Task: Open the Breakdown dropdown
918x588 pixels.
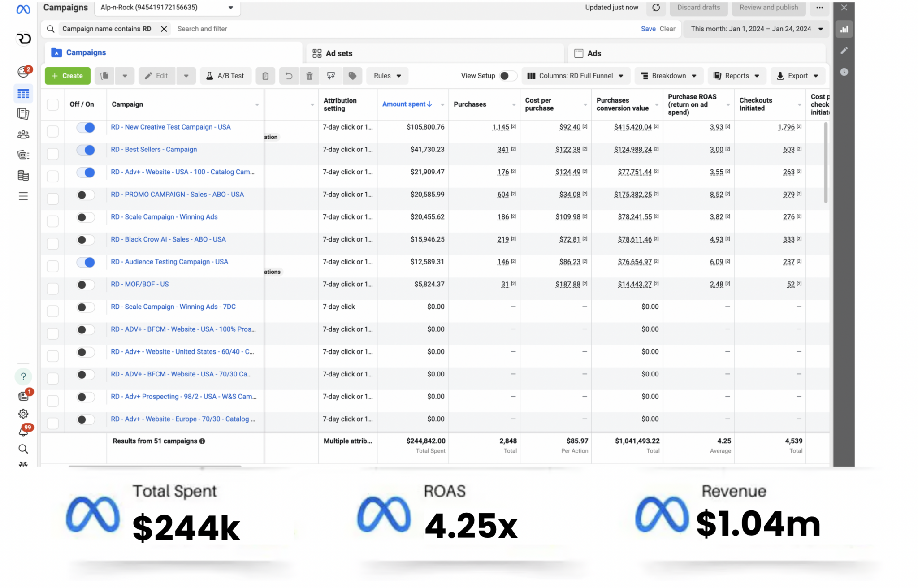Action: 669,76
